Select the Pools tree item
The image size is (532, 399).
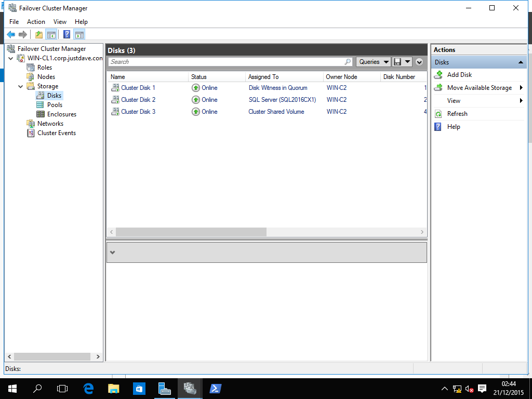(x=55, y=105)
